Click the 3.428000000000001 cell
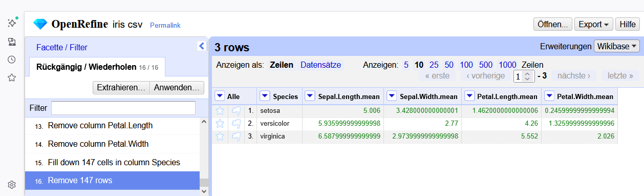Viewport: 644px width, 196px height. click(422, 110)
